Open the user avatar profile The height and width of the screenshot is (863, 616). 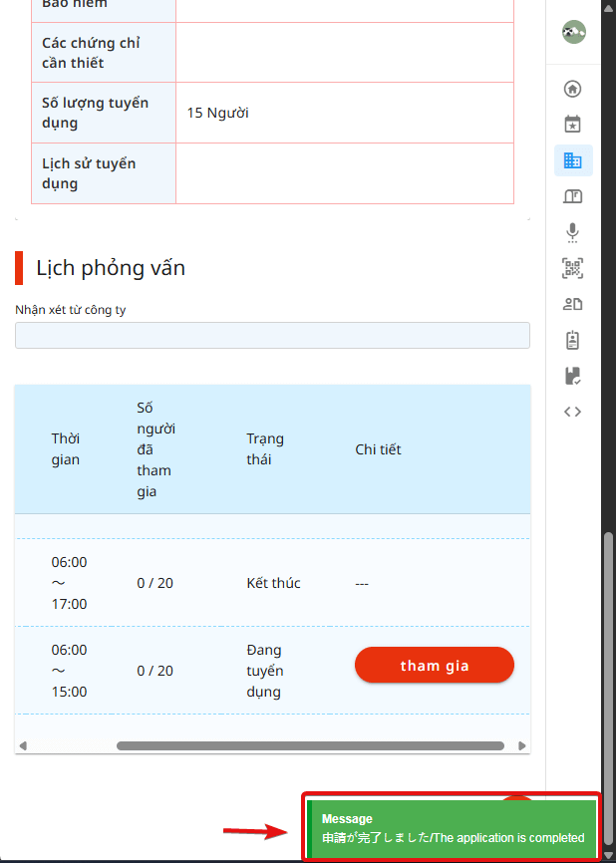(573, 32)
